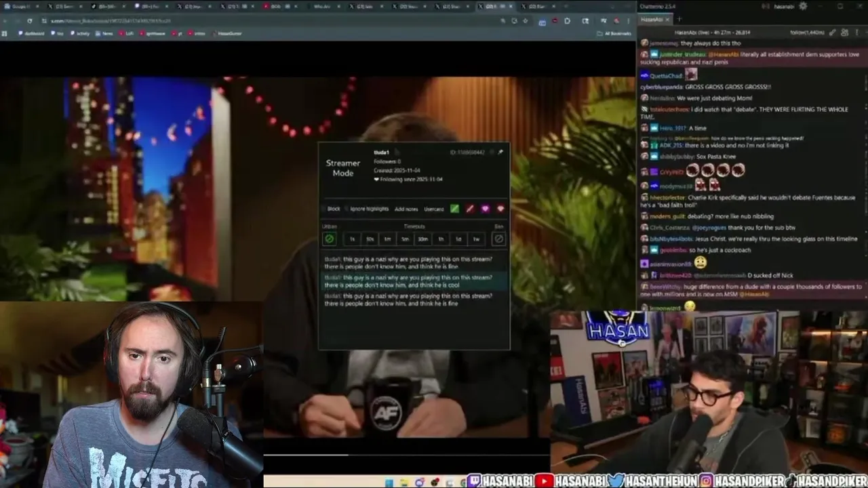Open the three-dot split menu in Chatterino
868x488 pixels.
coord(857,32)
